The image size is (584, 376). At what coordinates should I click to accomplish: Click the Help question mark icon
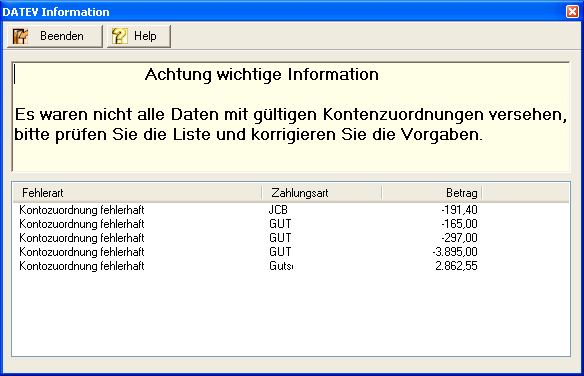coord(120,36)
